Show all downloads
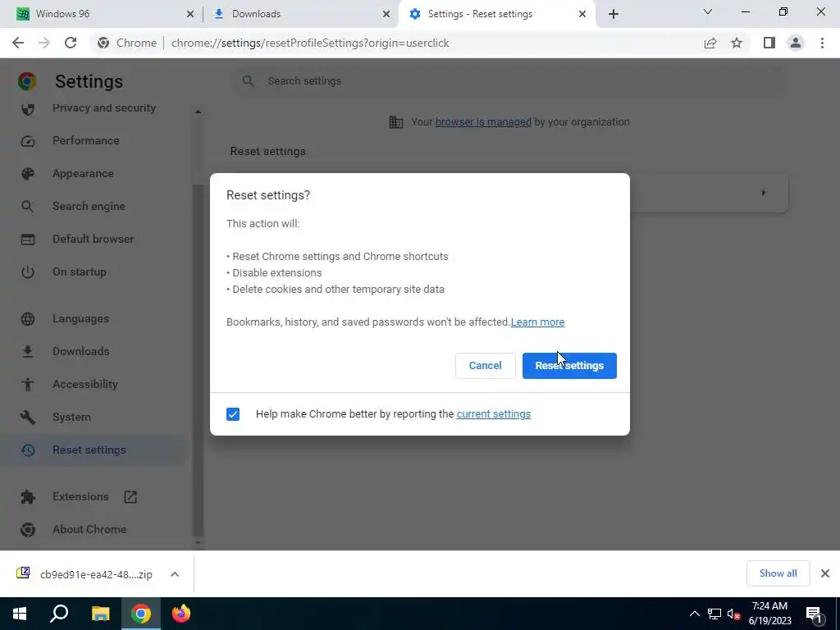 coord(778,573)
